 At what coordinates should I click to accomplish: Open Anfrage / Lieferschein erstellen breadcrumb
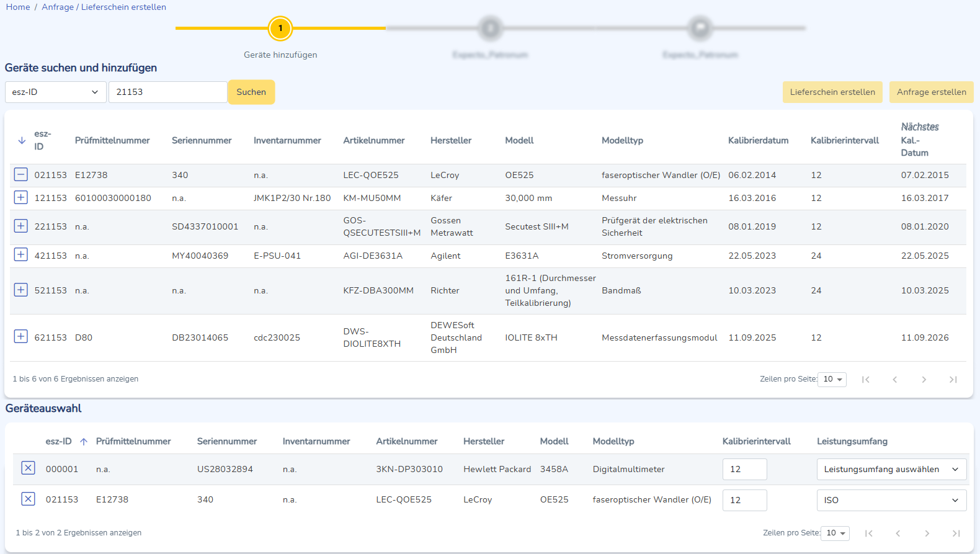tap(104, 7)
